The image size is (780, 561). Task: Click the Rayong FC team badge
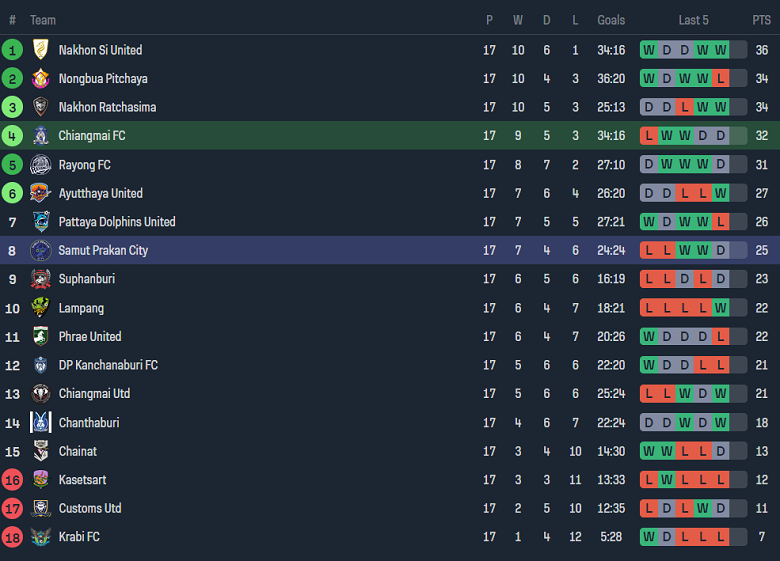click(41, 165)
